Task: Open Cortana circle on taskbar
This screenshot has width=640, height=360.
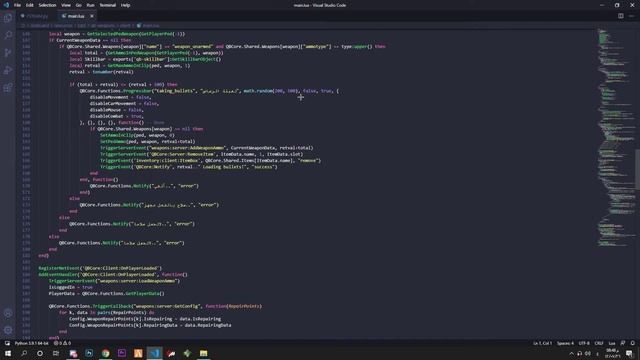Action: (x=40, y=353)
